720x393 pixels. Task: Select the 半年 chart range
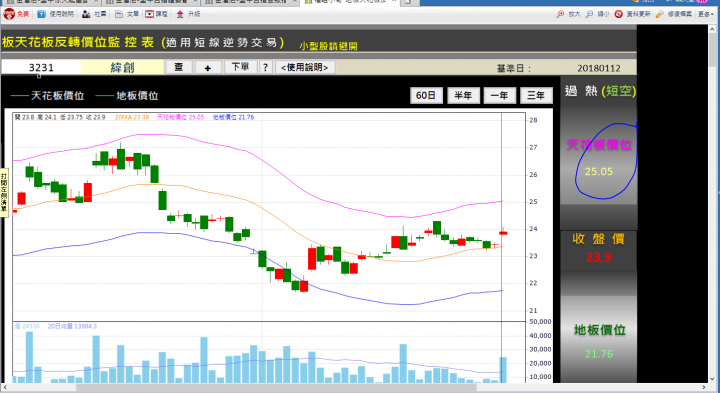[463, 95]
